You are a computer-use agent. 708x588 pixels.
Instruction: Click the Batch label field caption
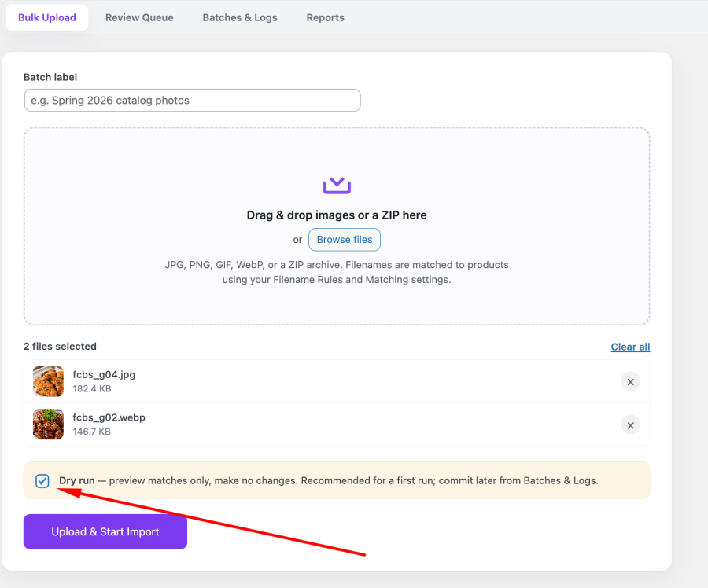pyautogui.click(x=50, y=77)
